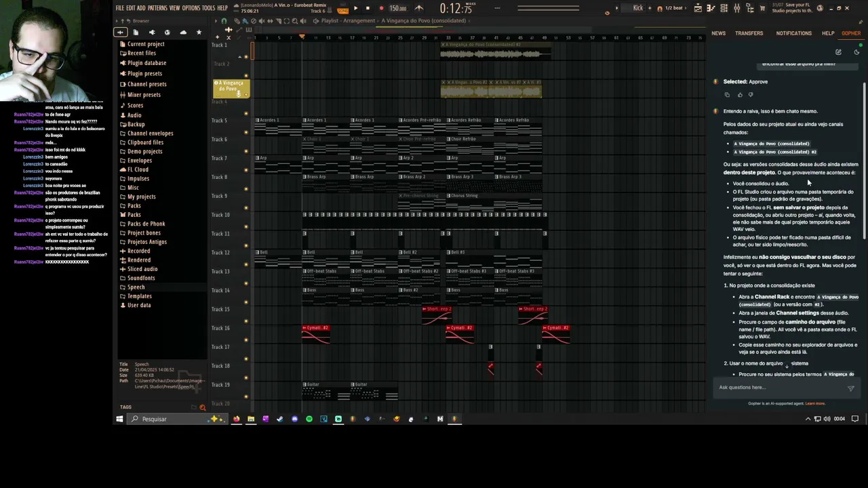Select the playlist Playback speaker tool
Image resolution: width=868 pixels, height=488 pixels.
point(303,21)
